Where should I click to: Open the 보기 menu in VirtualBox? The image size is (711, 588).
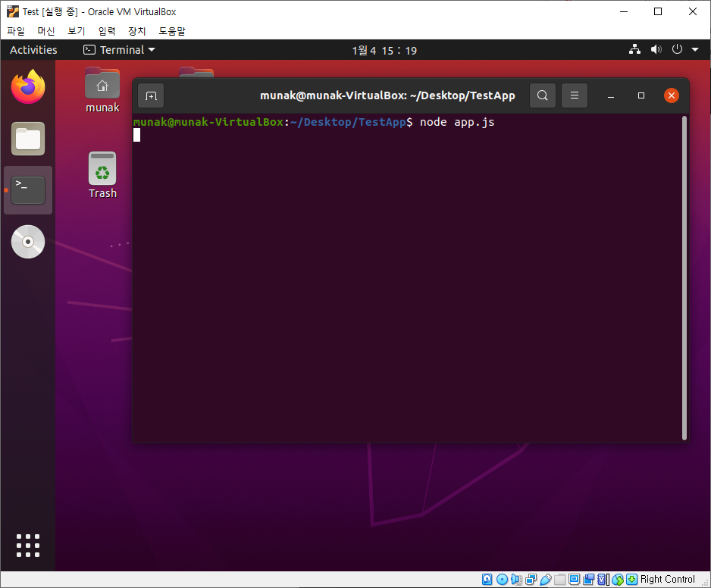pyautogui.click(x=76, y=31)
